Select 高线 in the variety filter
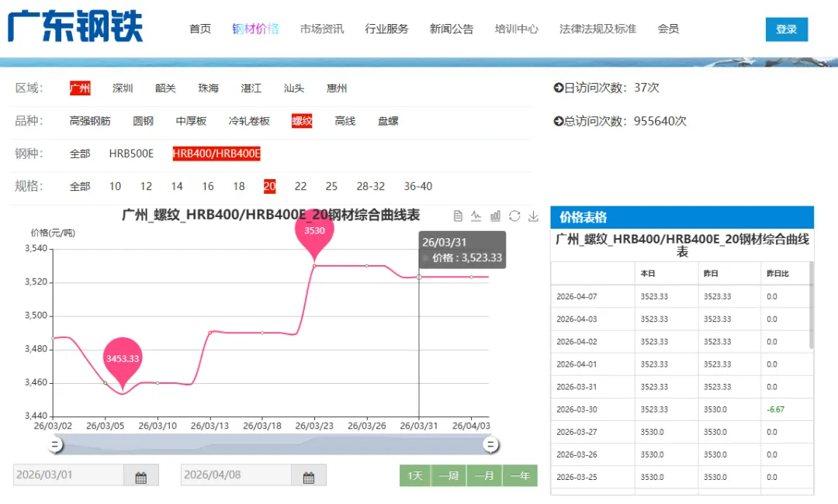 tap(345, 121)
